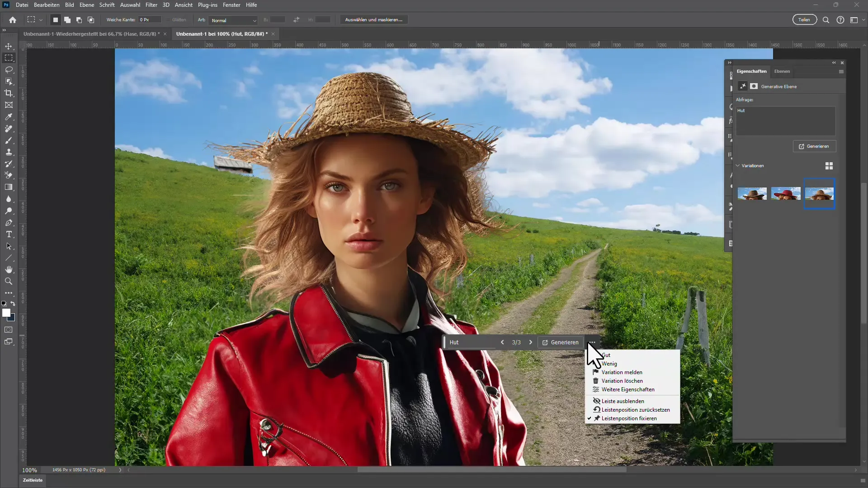
Task: Select the Dodge tool
Action: pyautogui.click(x=9, y=211)
